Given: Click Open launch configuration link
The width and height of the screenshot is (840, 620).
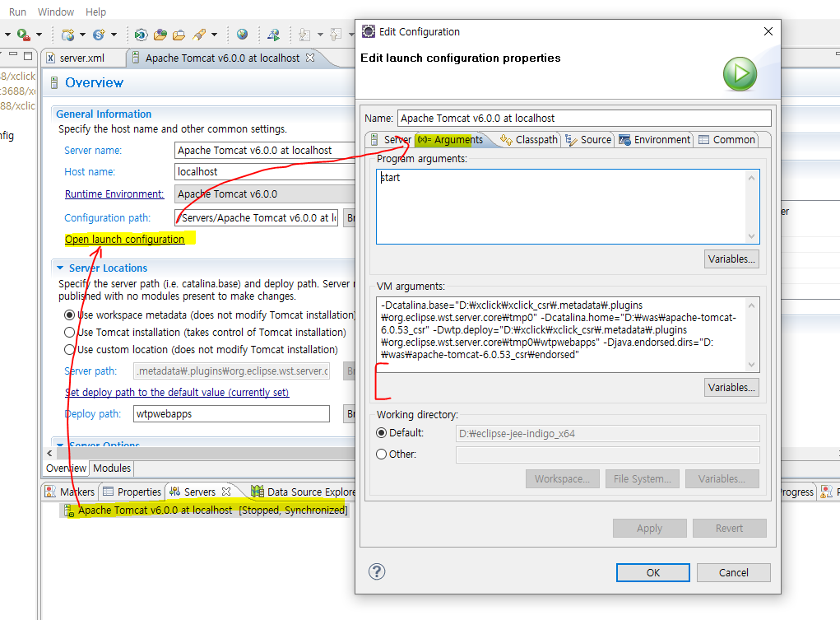Looking at the screenshot, I should tap(124, 240).
